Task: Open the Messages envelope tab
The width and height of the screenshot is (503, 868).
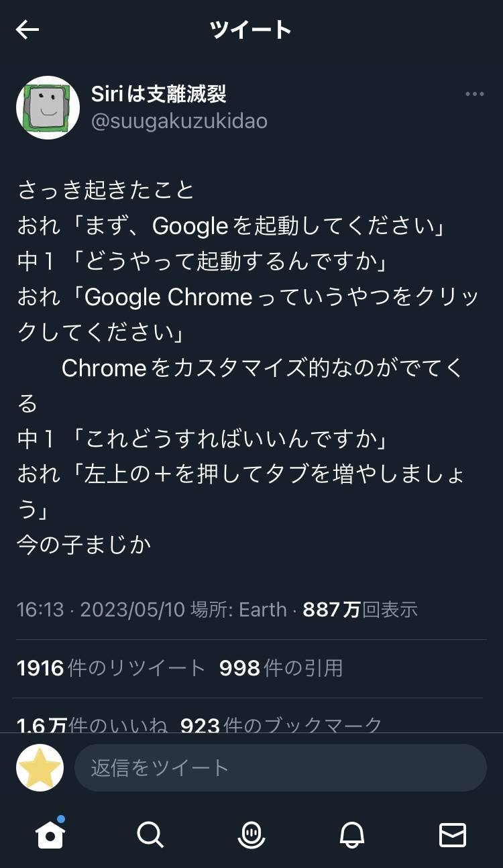Action: (452, 834)
